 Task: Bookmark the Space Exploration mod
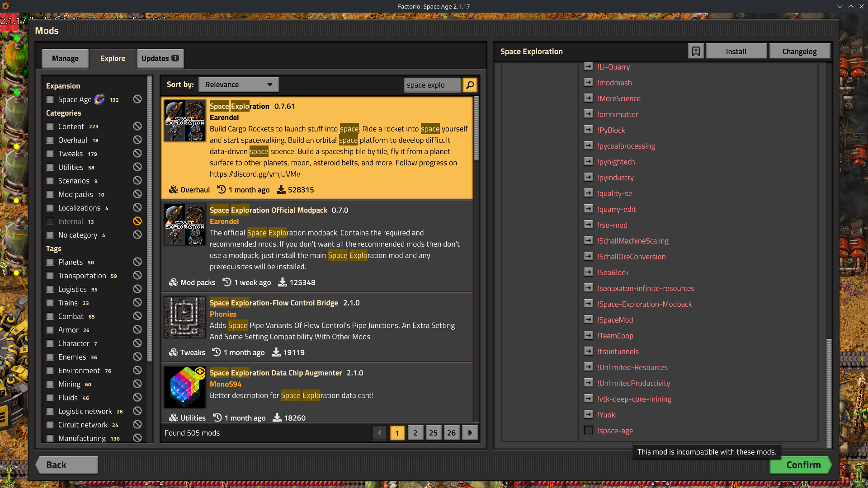[696, 52]
